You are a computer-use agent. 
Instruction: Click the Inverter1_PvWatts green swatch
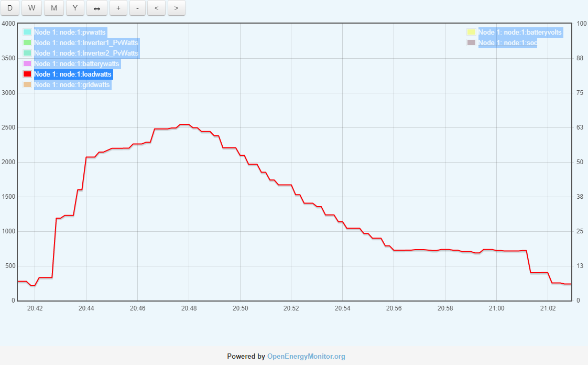[27, 43]
